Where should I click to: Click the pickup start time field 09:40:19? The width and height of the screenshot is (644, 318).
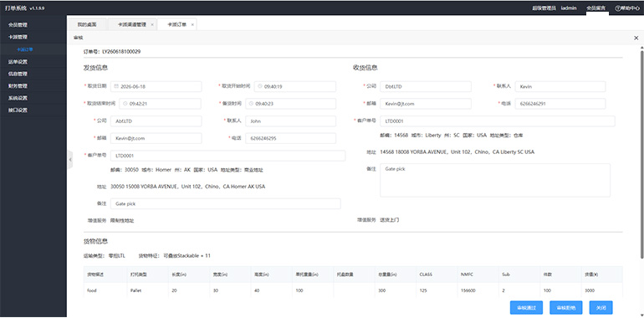click(x=295, y=87)
